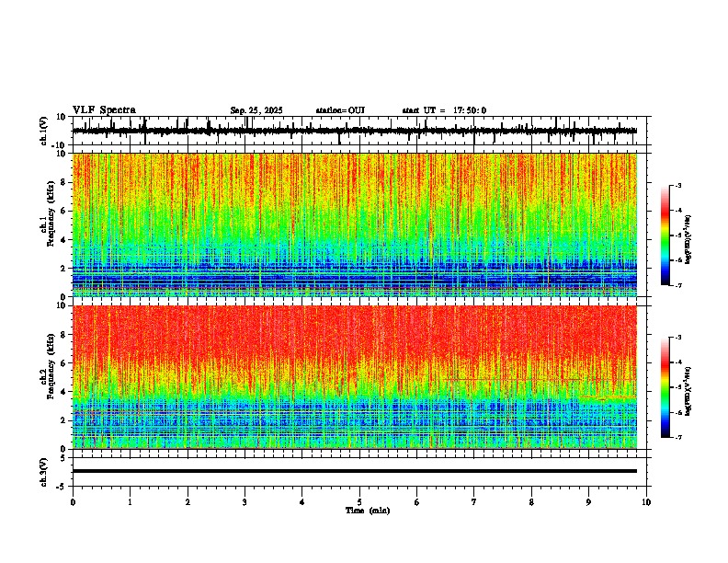The height and width of the screenshot is (563, 728).
Task: Click the ch.2 "Frequency (kHz)" axis label
Action: (x=51, y=366)
